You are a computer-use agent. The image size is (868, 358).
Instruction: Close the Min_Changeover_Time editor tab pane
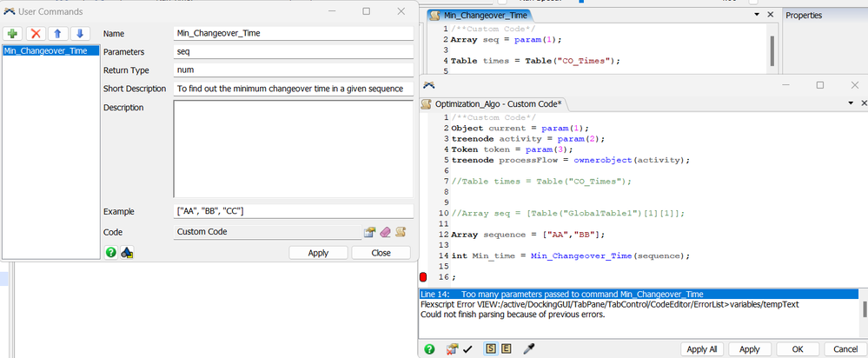click(770, 15)
